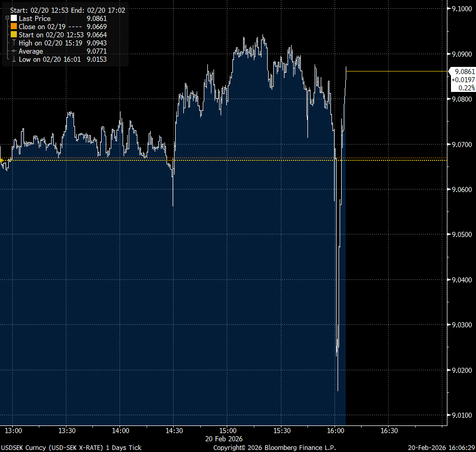Screen dimensions: 476x452
Task: Click the 9.1000 y-axis label
Action: (x=462, y=9)
